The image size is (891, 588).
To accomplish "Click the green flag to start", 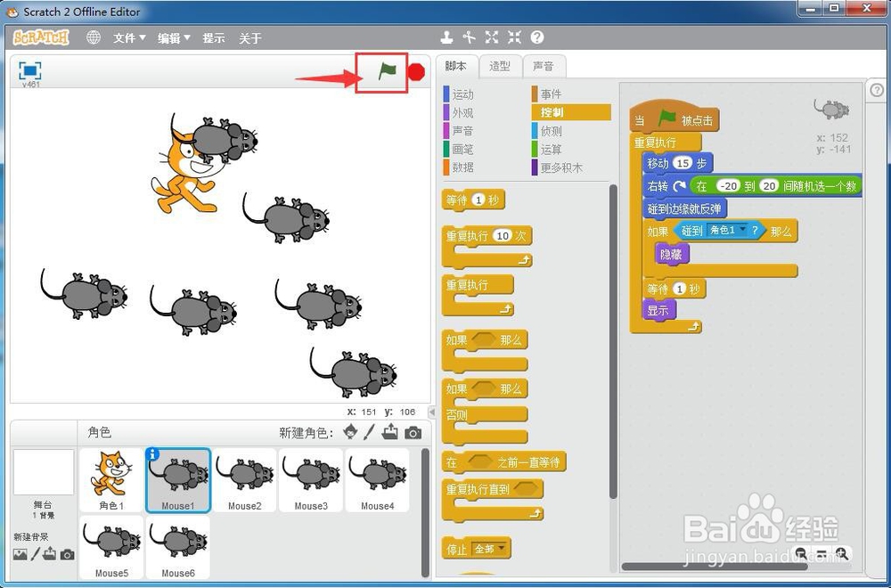I will point(388,71).
